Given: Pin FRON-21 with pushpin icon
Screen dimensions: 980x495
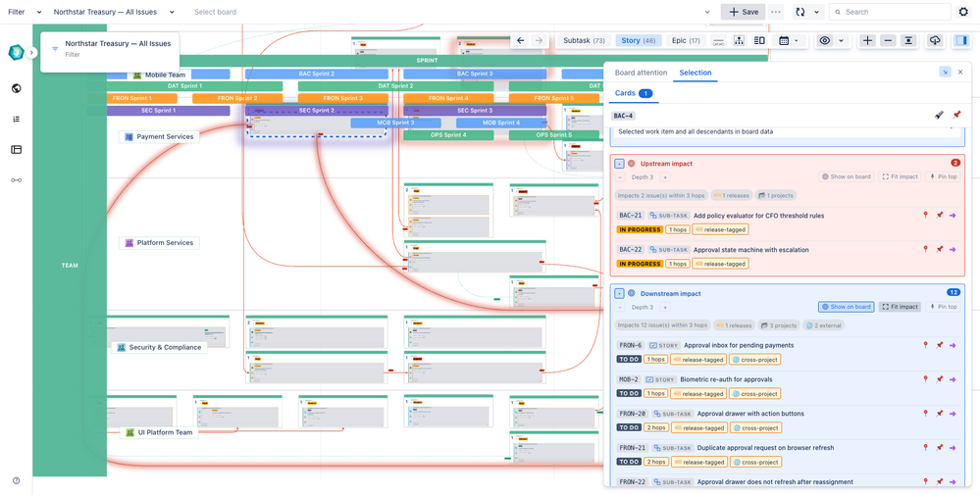Looking at the screenshot, I should point(940,448).
